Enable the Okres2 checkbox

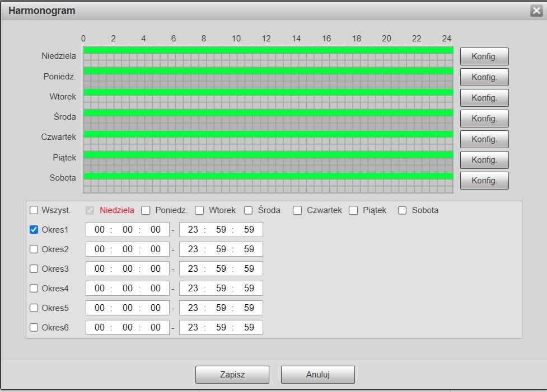click(x=34, y=249)
